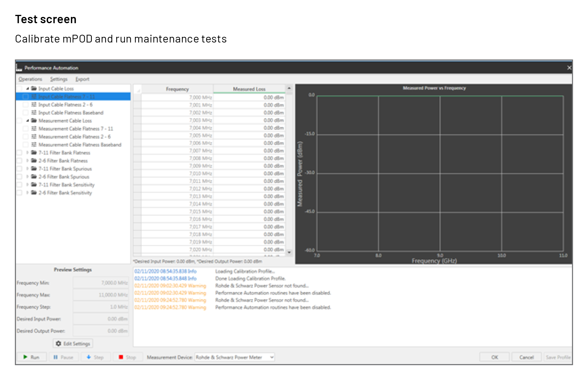Image resolution: width=588 pixels, height=380 pixels.
Task: Select the 7,010 MHz frequency cell
Action: click(x=177, y=174)
